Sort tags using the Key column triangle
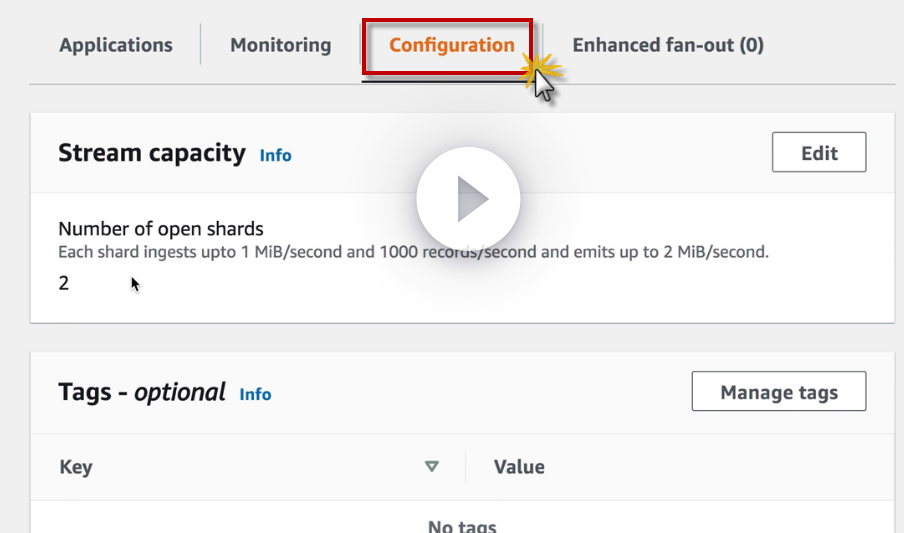The image size is (904, 533). coord(432,466)
